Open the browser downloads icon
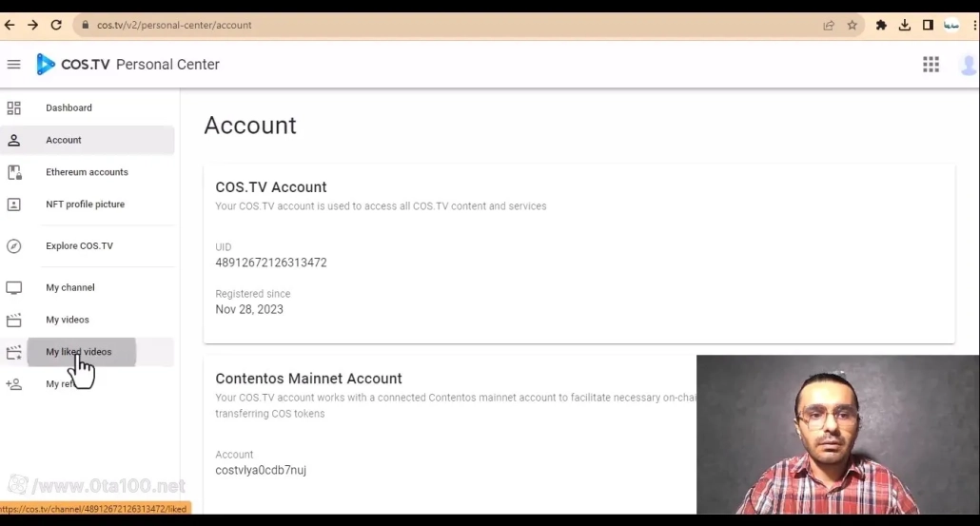 (x=905, y=26)
